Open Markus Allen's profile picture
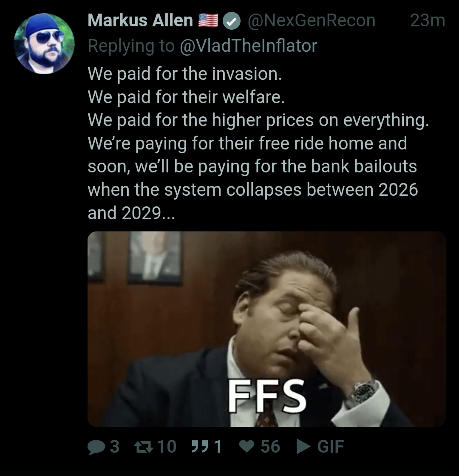The height and width of the screenshot is (476, 459). click(44, 43)
